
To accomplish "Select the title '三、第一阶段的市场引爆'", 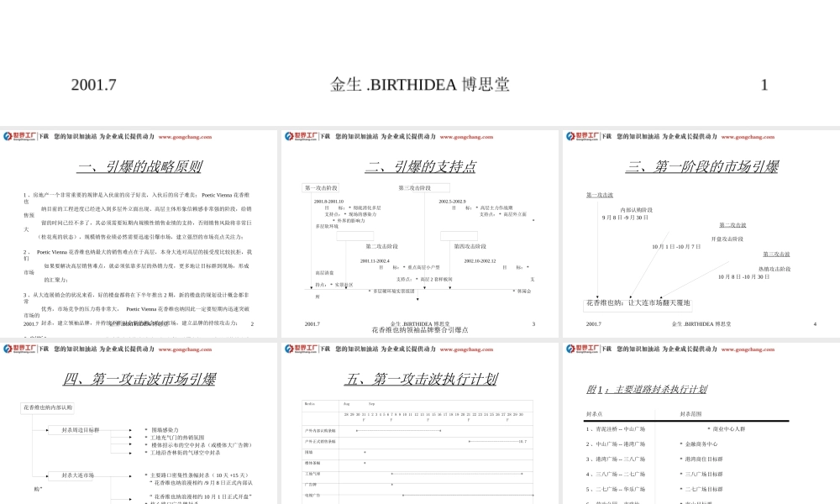I will coord(701,166).
